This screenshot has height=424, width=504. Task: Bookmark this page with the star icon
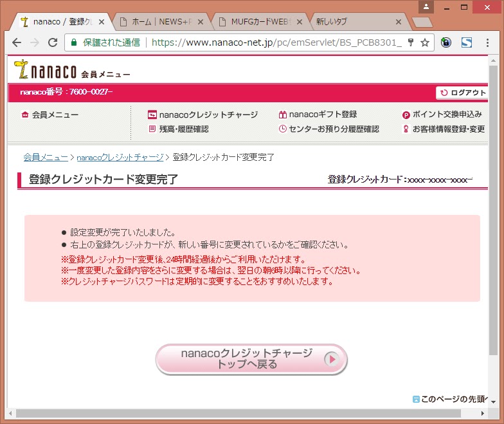425,42
